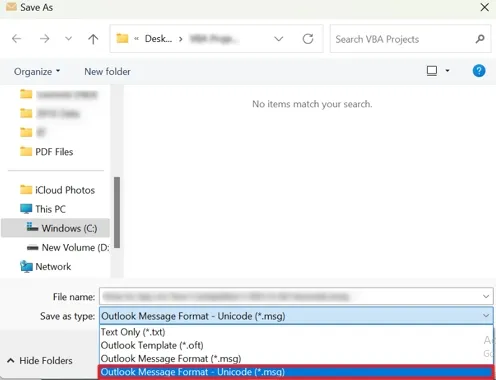Image resolution: width=496 pixels, height=380 pixels.
Task: Select the Desk... breadcrumb in address bar
Action: point(158,39)
